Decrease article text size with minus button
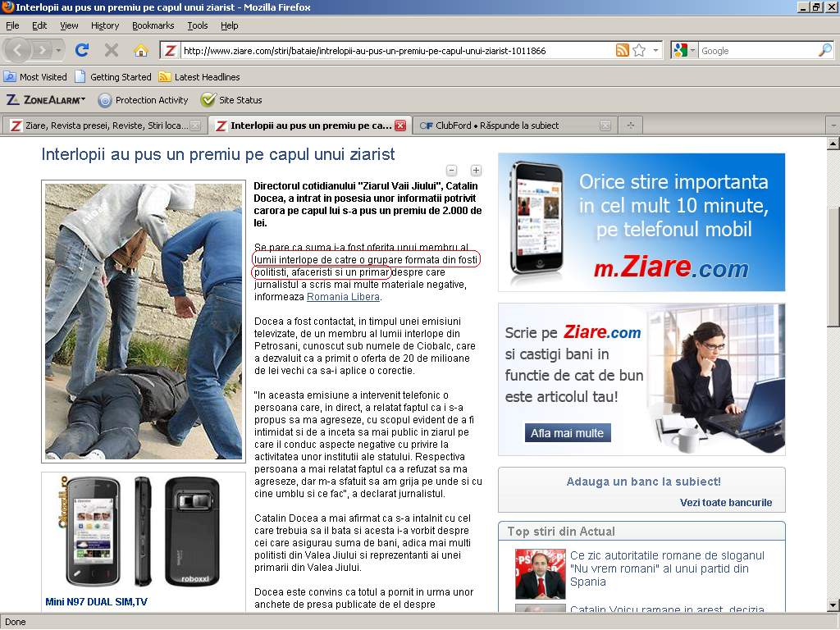Screen dimensions: 840x630 (452, 171)
